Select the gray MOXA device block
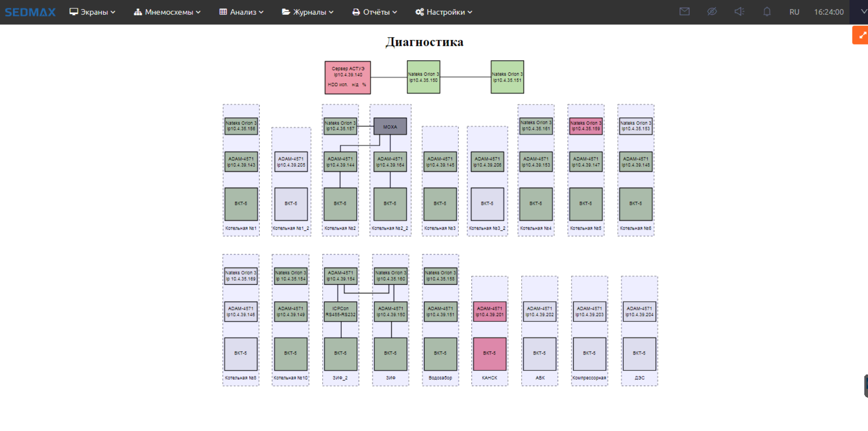This screenshot has width=868, height=431. (x=390, y=127)
